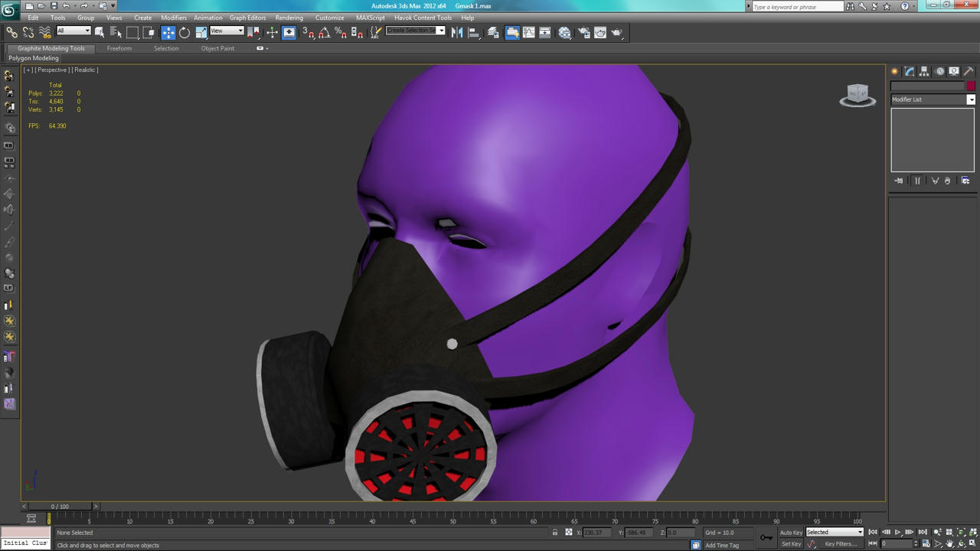980x551 pixels.
Task: Click the ViewCube in the viewport
Action: pyautogui.click(x=857, y=95)
